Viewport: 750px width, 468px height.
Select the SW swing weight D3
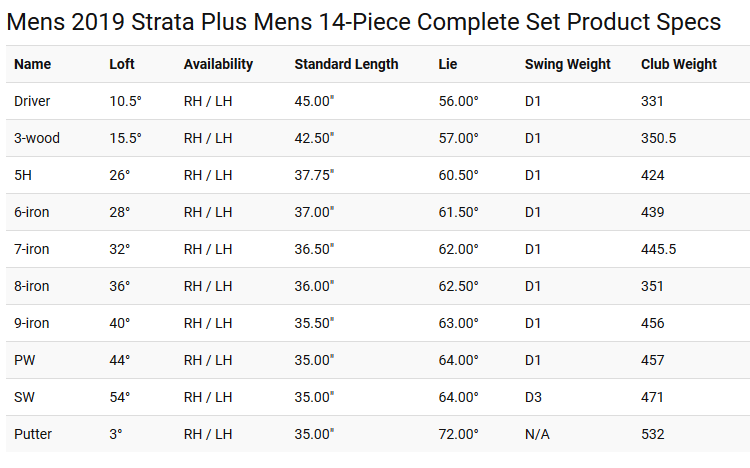(533, 397)
